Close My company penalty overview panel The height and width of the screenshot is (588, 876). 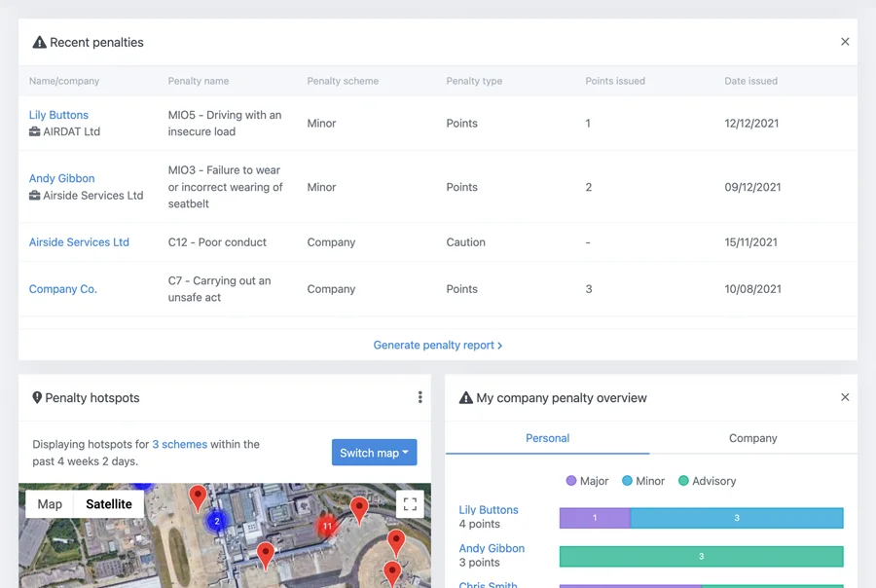coord(845,397)
